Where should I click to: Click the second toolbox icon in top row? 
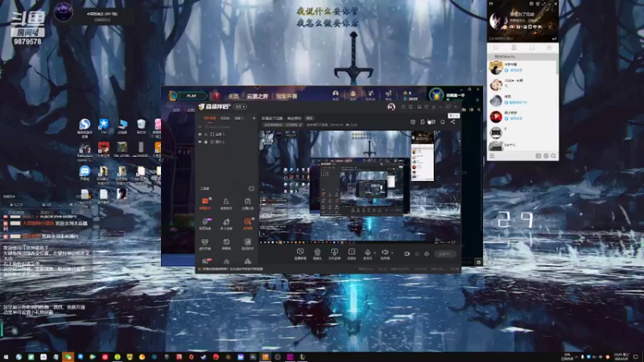pos(226,203)
